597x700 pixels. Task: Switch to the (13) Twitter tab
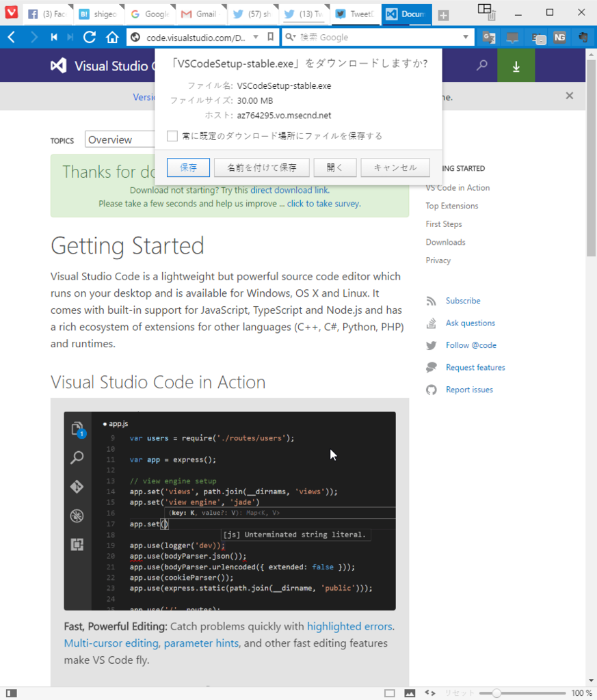[304, 14]
